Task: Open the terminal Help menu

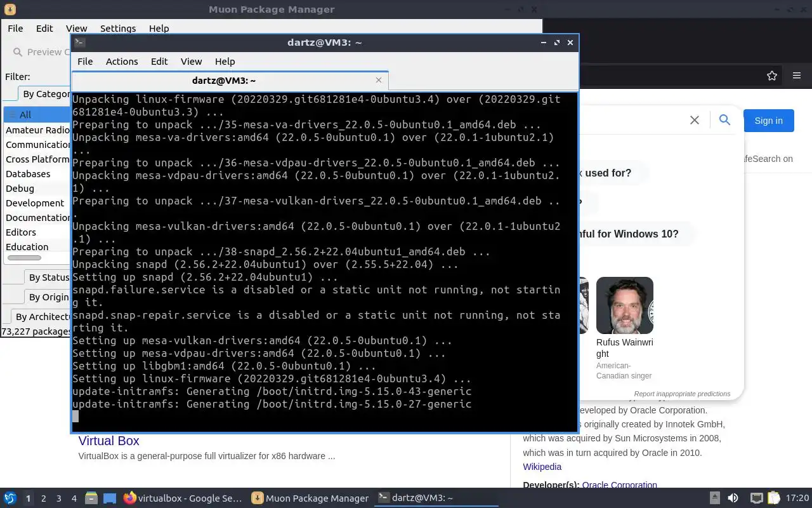Action: pyautogui.click(x=225, y=62)
